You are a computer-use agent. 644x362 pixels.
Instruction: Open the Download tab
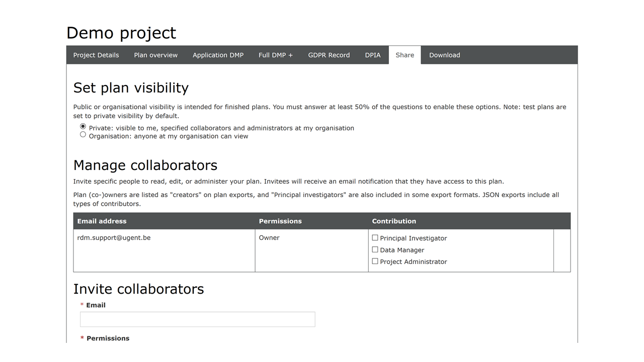[x=444, y=55]
